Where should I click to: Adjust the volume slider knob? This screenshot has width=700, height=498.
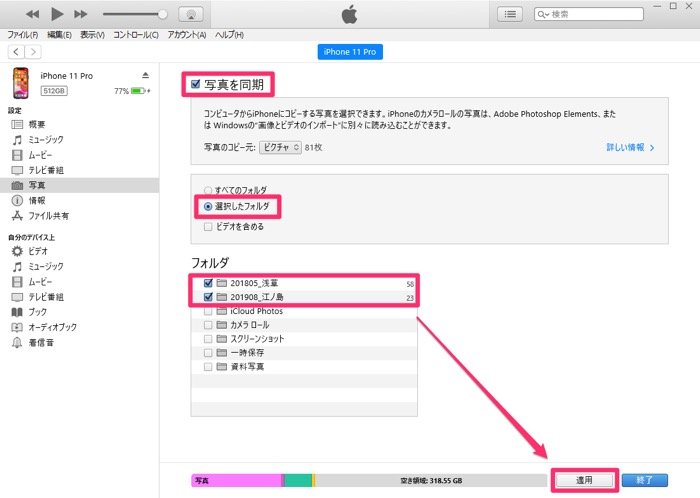click(x=162, y=14)
